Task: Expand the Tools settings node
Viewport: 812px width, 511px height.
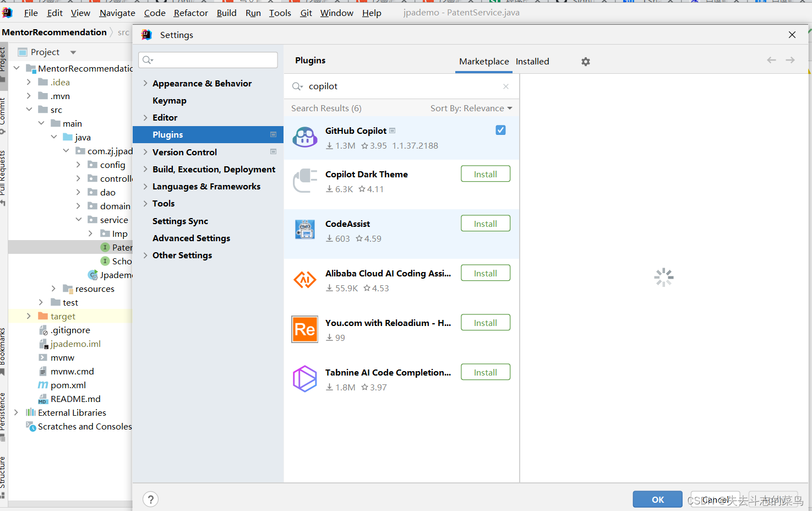Action: coord(145,203)
